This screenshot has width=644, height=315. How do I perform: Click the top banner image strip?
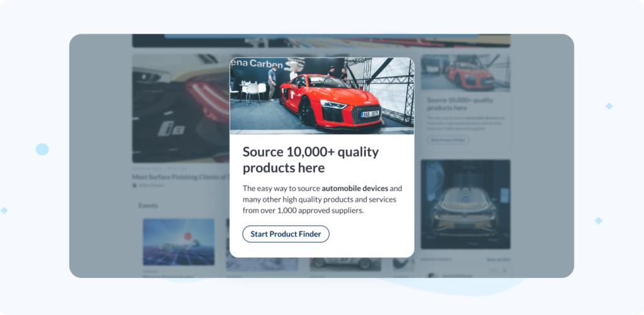point(321,41)
